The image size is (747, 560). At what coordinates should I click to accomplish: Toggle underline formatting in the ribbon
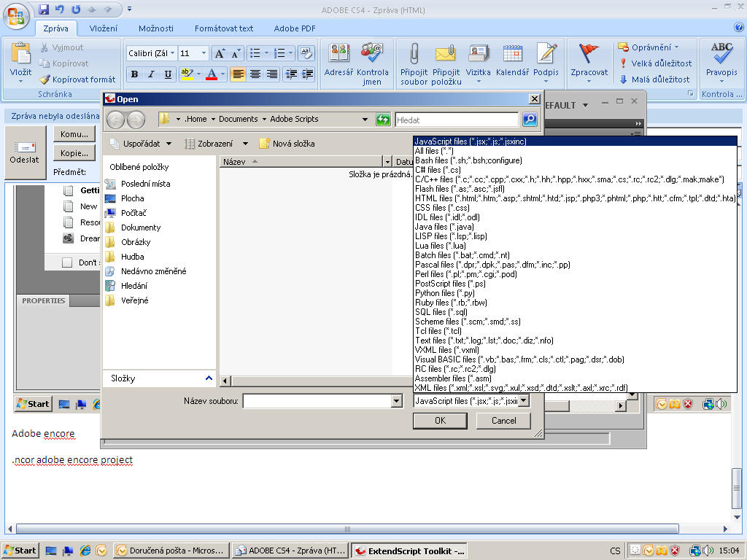(x=168, y=74)
